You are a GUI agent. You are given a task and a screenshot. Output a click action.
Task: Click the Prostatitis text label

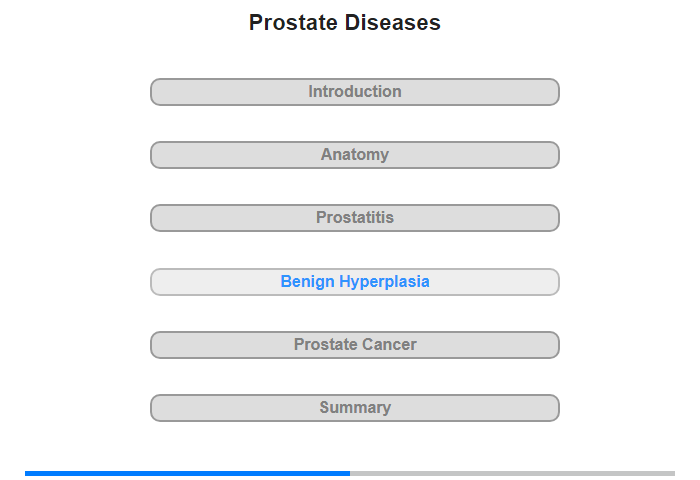pos(355,217)
